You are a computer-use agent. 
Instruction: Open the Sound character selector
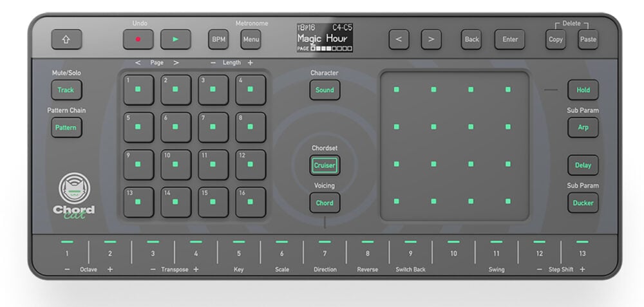pyautogui.click(x=325, y=90)
